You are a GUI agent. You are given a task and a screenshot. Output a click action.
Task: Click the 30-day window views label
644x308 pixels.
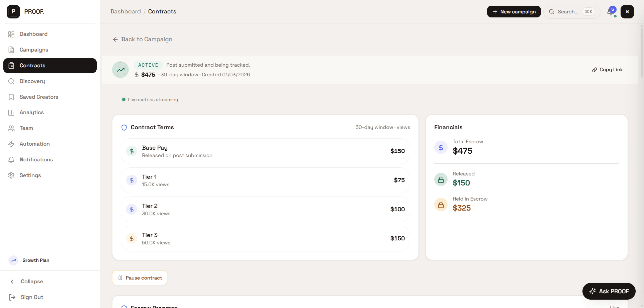pos(383,128)
